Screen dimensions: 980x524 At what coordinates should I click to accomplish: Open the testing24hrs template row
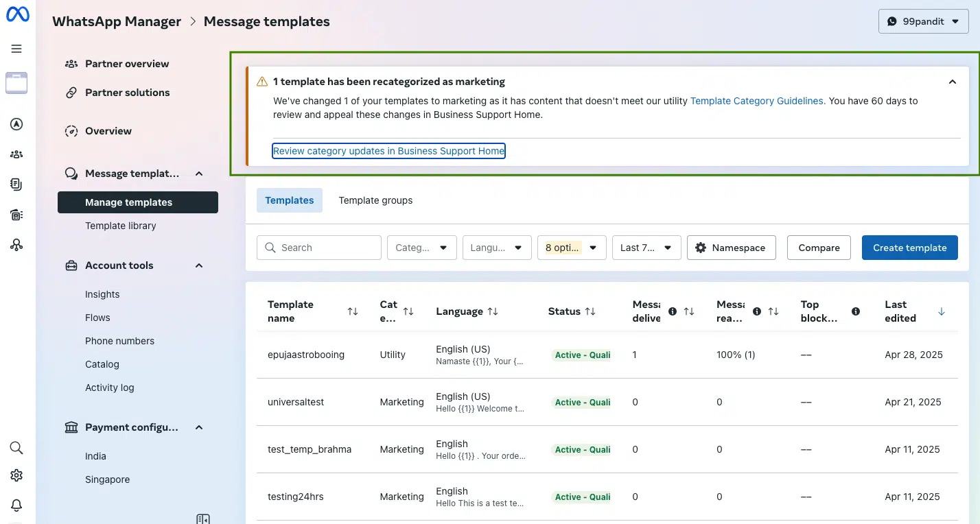(x=607, y=497)
